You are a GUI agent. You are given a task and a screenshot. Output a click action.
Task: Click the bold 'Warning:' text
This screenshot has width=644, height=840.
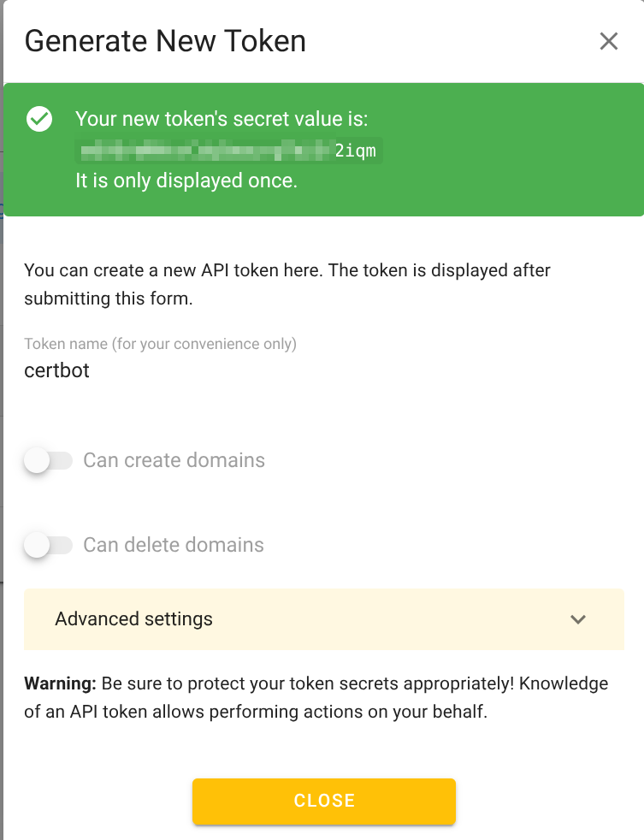pos(60,683)
